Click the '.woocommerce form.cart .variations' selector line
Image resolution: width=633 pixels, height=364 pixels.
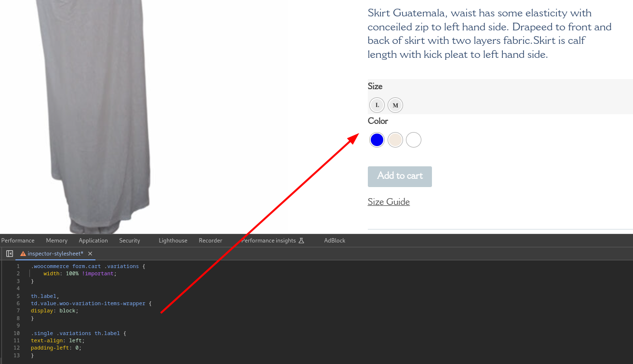point(88,266)
